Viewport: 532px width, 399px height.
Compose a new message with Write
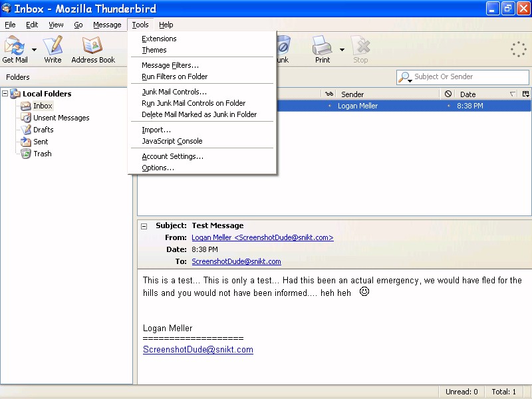[53, 49]
